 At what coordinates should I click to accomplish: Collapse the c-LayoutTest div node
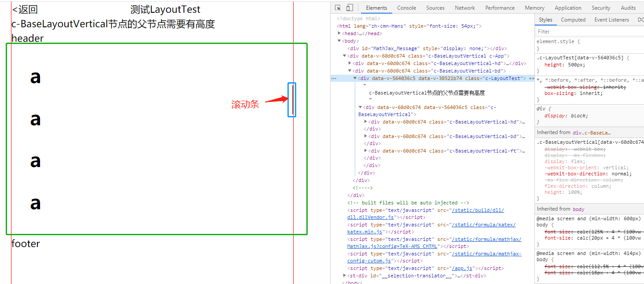pos(355,78)
